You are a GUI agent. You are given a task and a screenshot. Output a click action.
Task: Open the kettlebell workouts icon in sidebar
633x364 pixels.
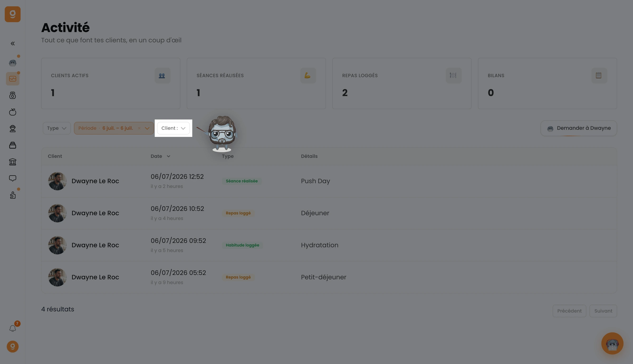click(x=13, y=95)
